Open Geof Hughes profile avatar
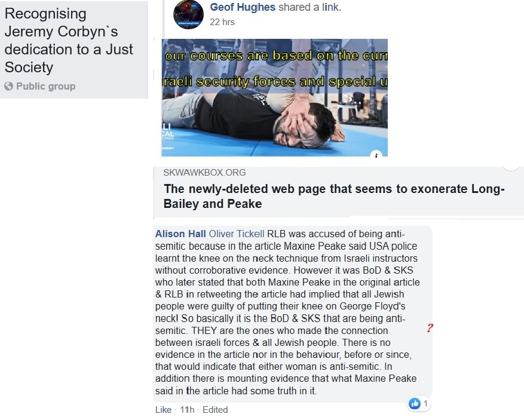The height and width of the screenshot is (420, 524). [188, 14]
